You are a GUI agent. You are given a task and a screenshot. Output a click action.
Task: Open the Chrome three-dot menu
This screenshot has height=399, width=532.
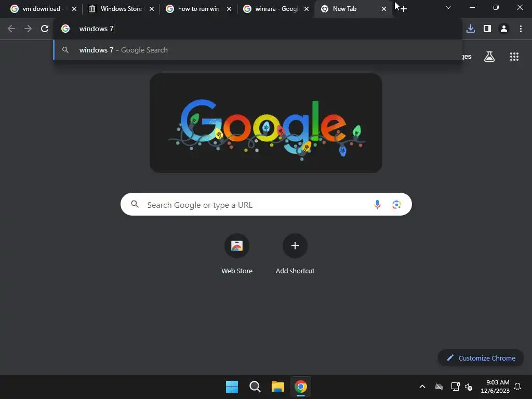521,29
